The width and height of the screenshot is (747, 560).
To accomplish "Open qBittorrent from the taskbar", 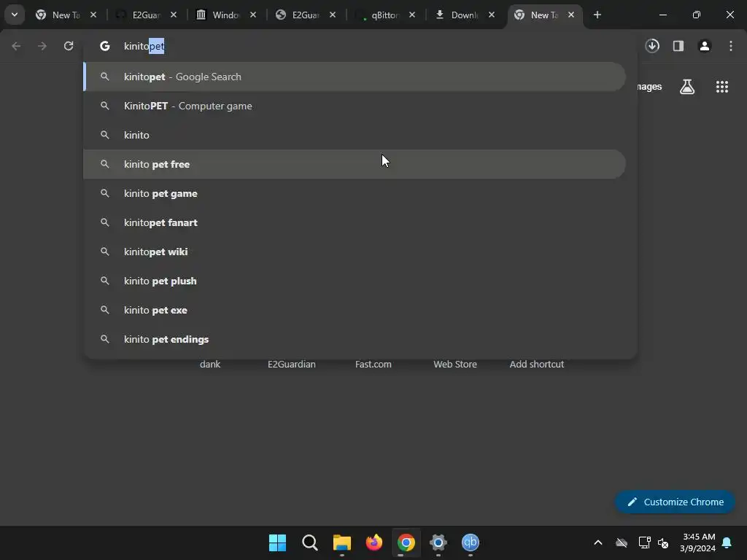I will (x=471, y=542).
